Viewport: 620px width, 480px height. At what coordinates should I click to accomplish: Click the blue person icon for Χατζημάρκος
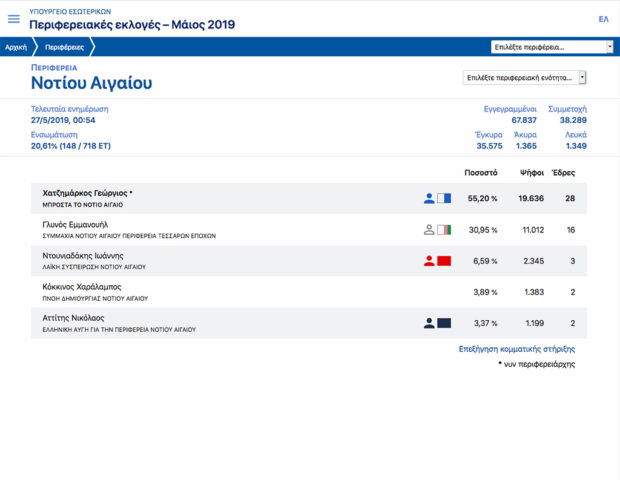[x=429, y=198]
